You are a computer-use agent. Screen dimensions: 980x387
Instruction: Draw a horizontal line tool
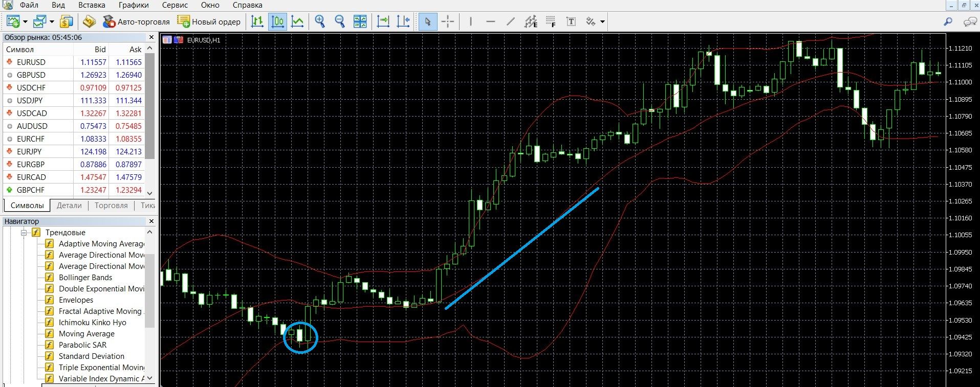click(491, 21)
